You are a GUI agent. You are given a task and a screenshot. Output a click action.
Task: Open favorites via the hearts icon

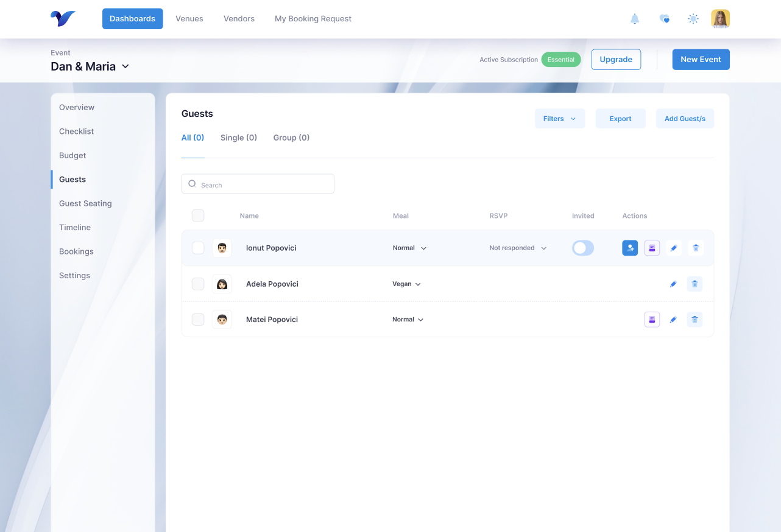click(x=664, y=19)
